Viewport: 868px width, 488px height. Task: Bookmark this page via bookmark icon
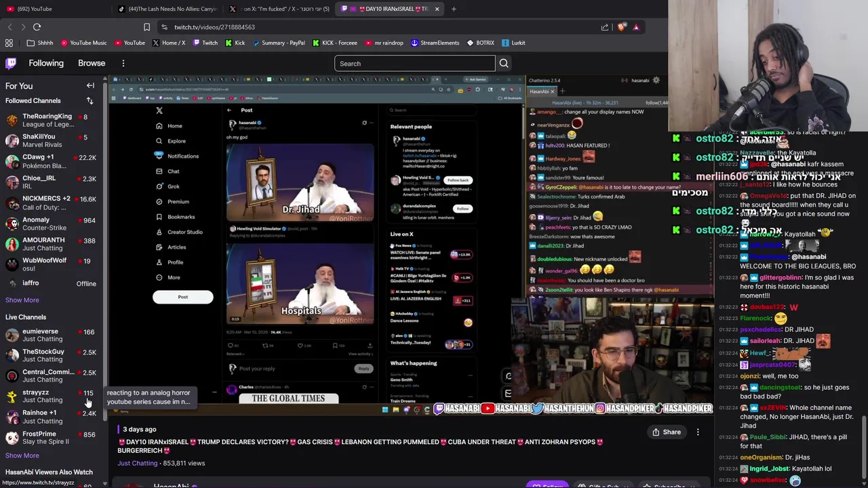coord(146,27)
